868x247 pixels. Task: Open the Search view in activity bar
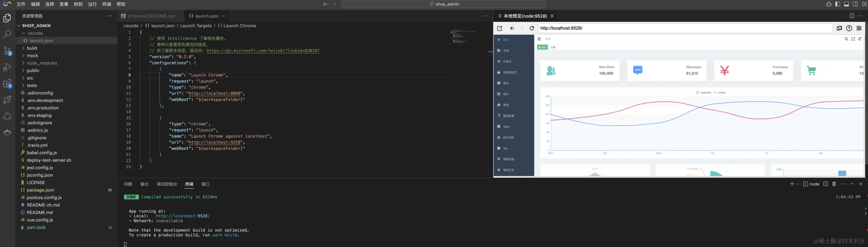[7, 34]
